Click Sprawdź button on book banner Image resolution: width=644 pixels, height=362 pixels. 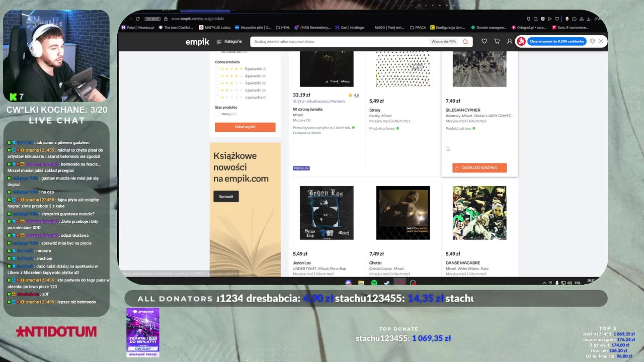point(226,197)
